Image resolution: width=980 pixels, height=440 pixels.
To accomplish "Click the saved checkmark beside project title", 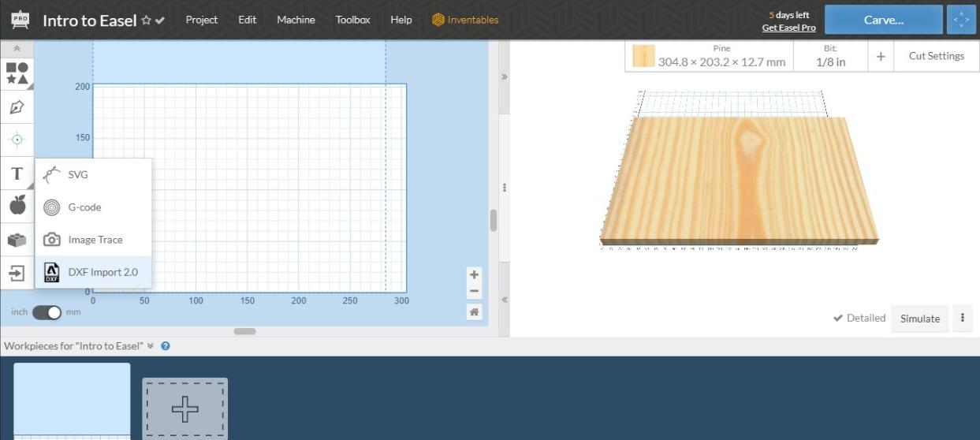I will coord(160,21).
